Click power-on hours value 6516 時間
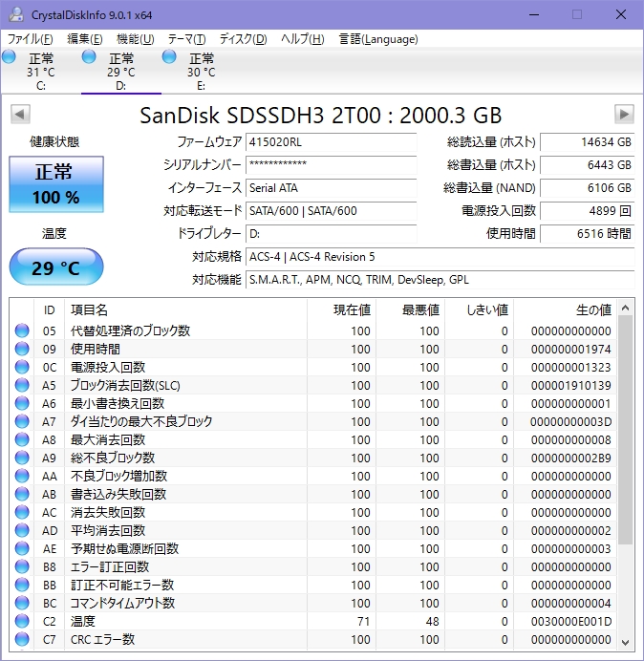 587,233
